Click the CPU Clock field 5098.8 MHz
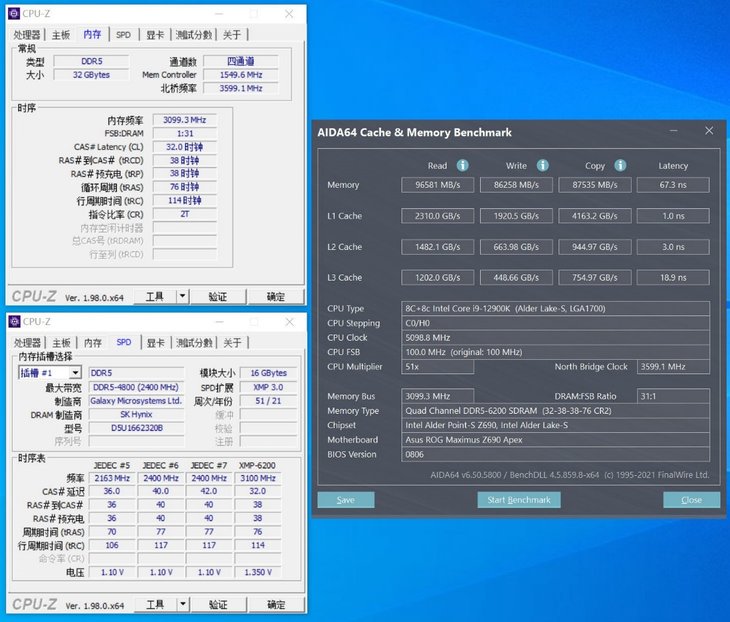This screenshot has width=730, height=622. pos(555,338)
